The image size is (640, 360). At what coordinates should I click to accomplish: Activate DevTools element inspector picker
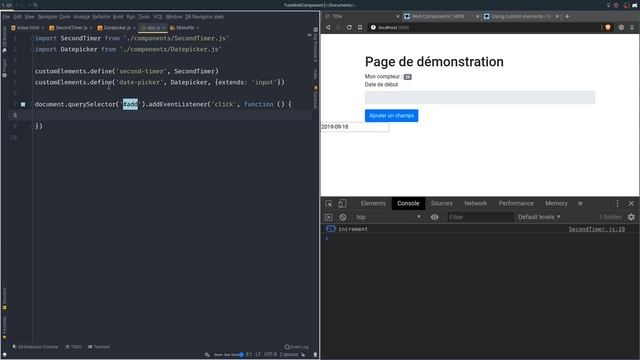click(x=329, y=203)
